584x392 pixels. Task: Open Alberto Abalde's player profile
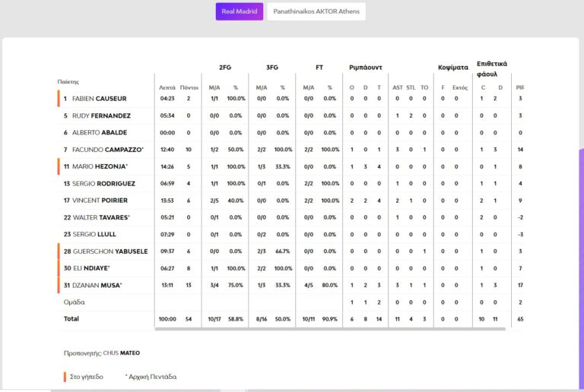pyautogui.click(x=100, y=132)
